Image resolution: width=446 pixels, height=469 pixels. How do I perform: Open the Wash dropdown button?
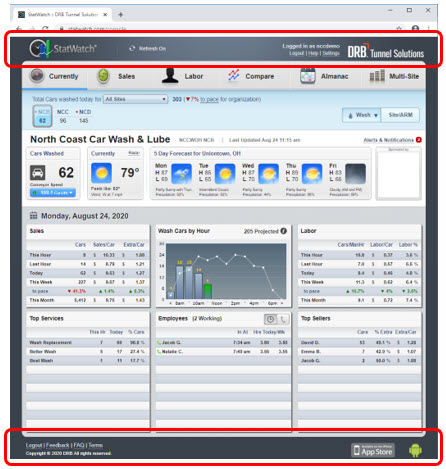pyautogui.click(x=362, y=115)
